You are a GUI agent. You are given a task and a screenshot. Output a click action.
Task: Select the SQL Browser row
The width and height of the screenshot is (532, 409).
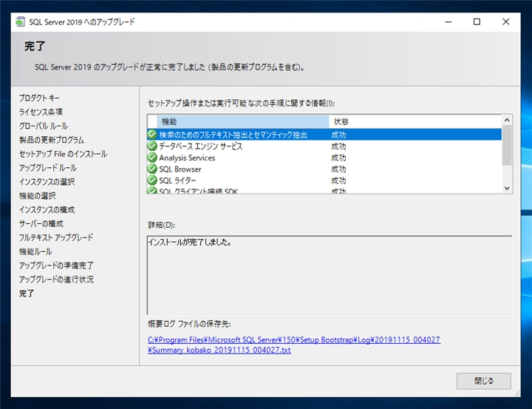coord(324,169)
